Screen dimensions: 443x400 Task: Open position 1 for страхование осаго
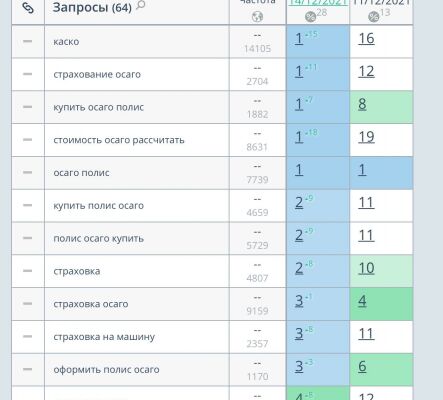pyautogui.click(x=299, y=71)
